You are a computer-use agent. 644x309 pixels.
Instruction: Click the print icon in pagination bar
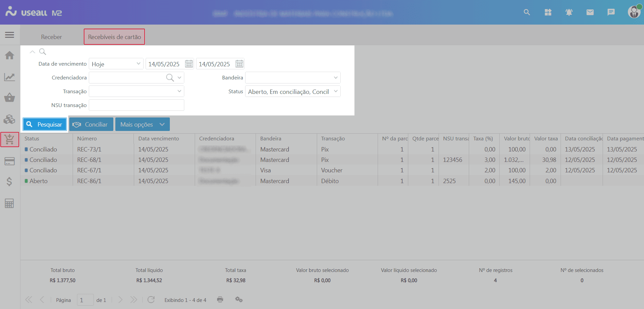[x=220, y=300]
